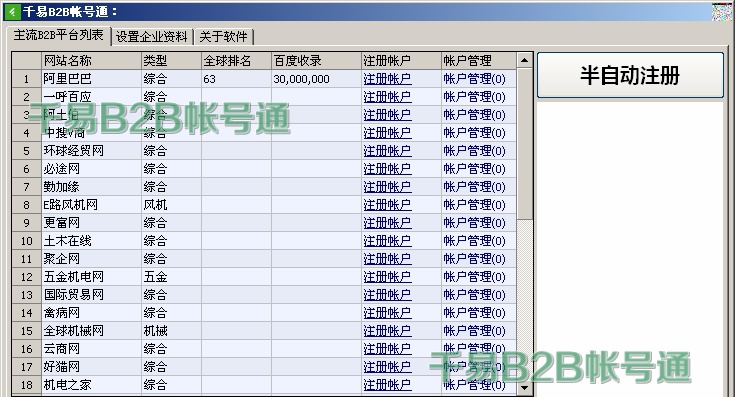Select the 云商网 site name cell

pos(91,349)
